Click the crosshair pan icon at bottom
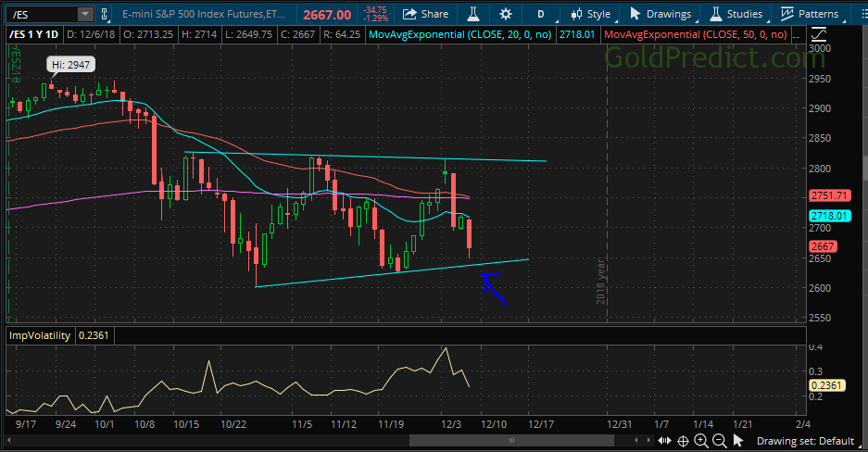This screenshot has height=452, width=868. 684,441
